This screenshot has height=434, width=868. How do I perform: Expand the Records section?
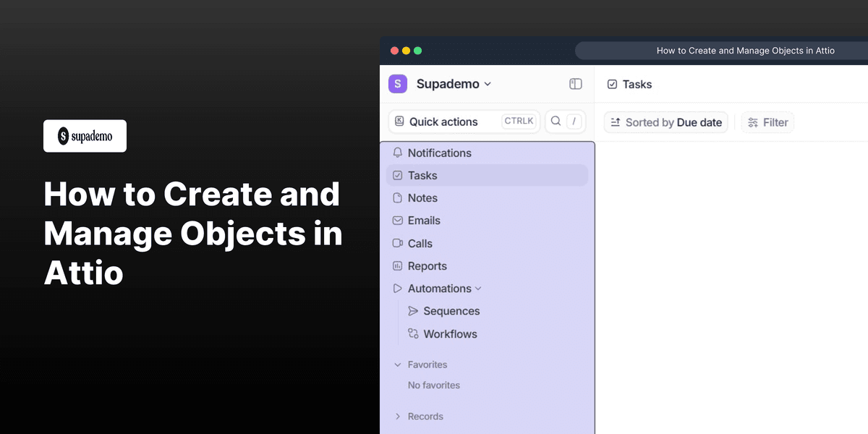click(x=397, y=416)
